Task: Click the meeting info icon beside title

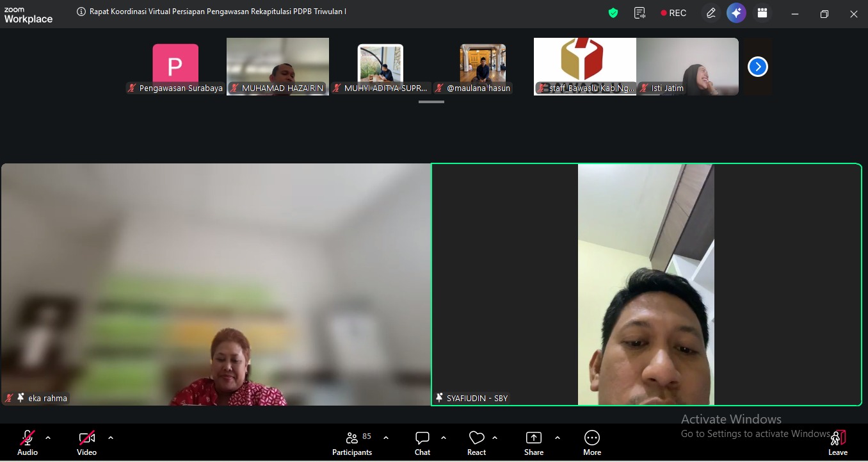Action: (x=81, y=12)
